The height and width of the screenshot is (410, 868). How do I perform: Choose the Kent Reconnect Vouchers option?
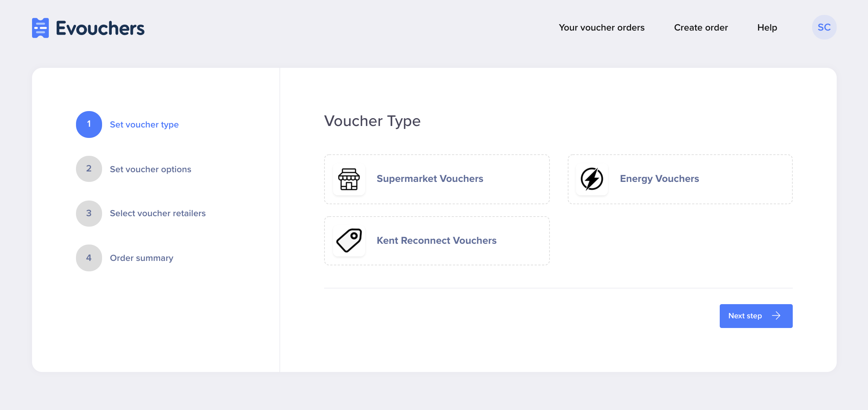(437, 241)
